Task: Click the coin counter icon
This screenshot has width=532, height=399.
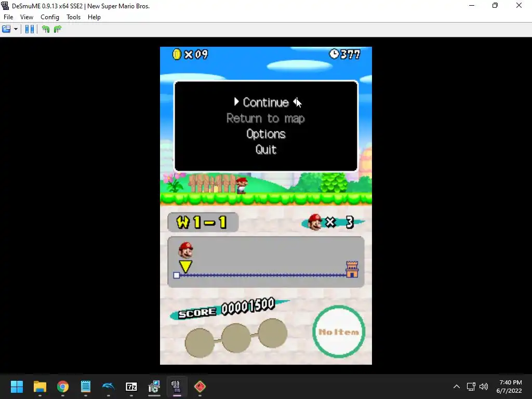Action: coord(177,54)
